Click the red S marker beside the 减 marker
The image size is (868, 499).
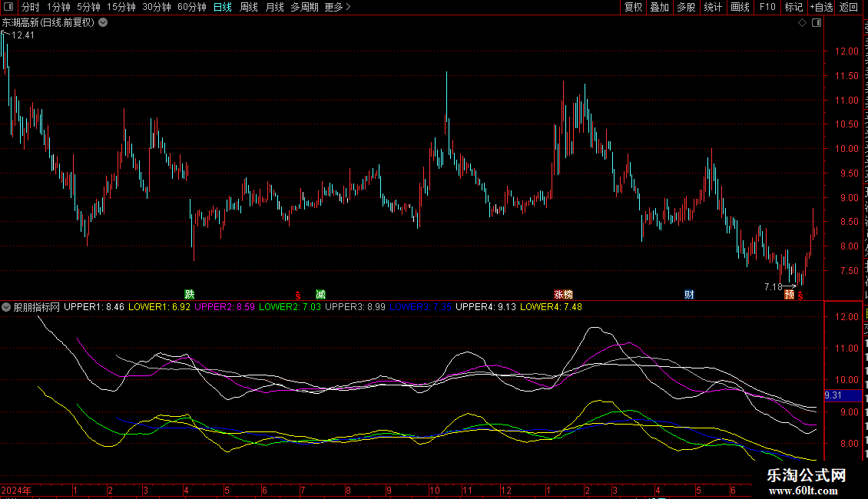point(298,296)
